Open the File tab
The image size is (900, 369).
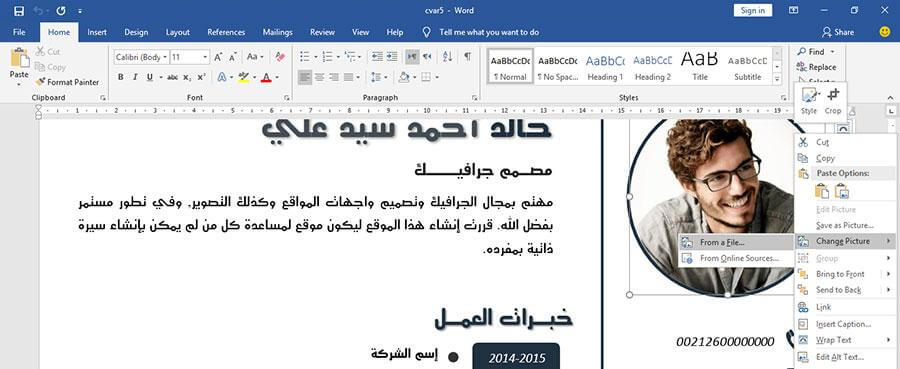tap(19, 32)
